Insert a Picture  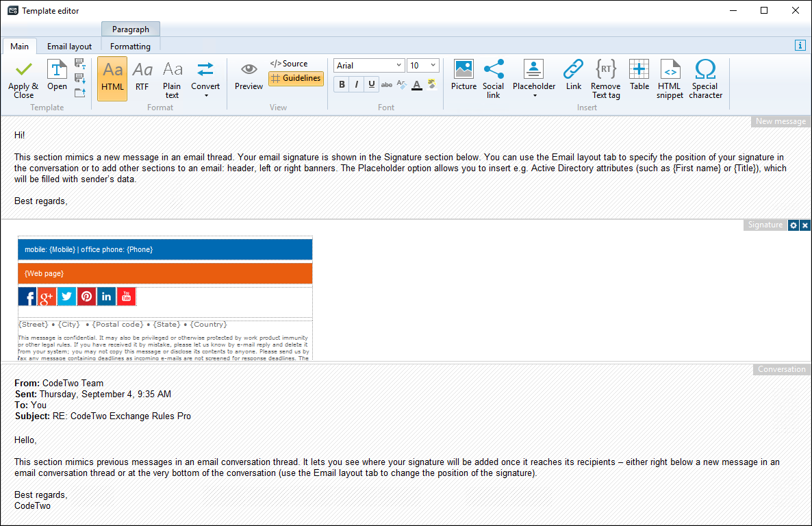464,75
